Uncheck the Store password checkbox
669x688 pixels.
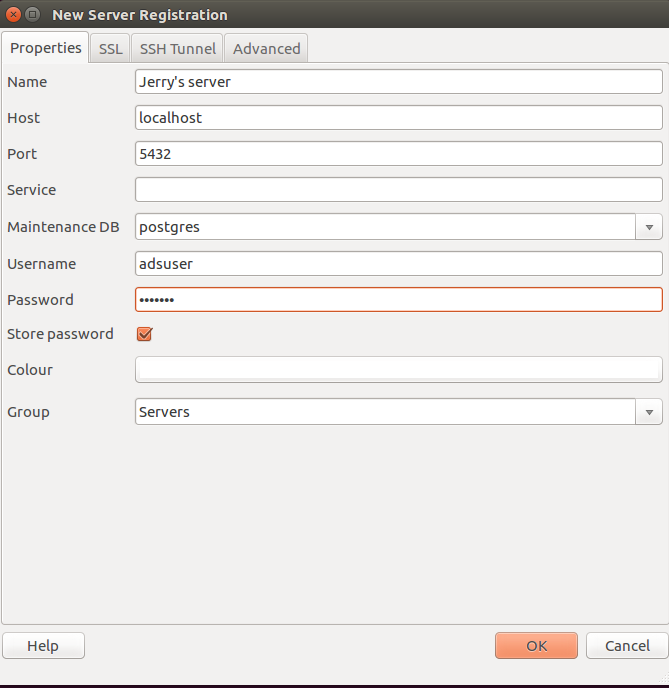click(x=144, y=334)
